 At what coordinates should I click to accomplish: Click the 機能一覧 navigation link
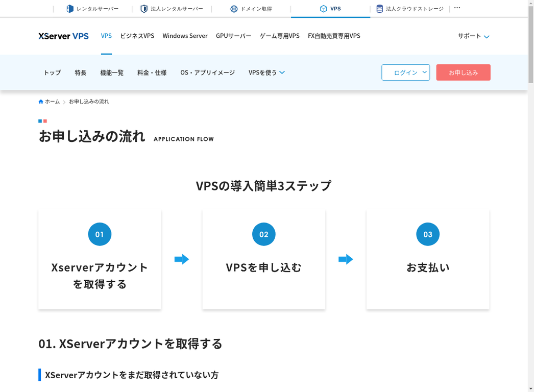[112, 72]
